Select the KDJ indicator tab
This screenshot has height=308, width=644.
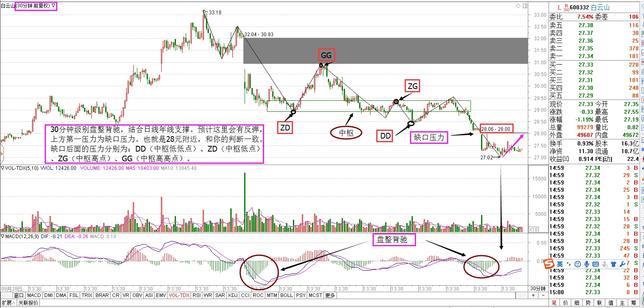coord(233,295)
